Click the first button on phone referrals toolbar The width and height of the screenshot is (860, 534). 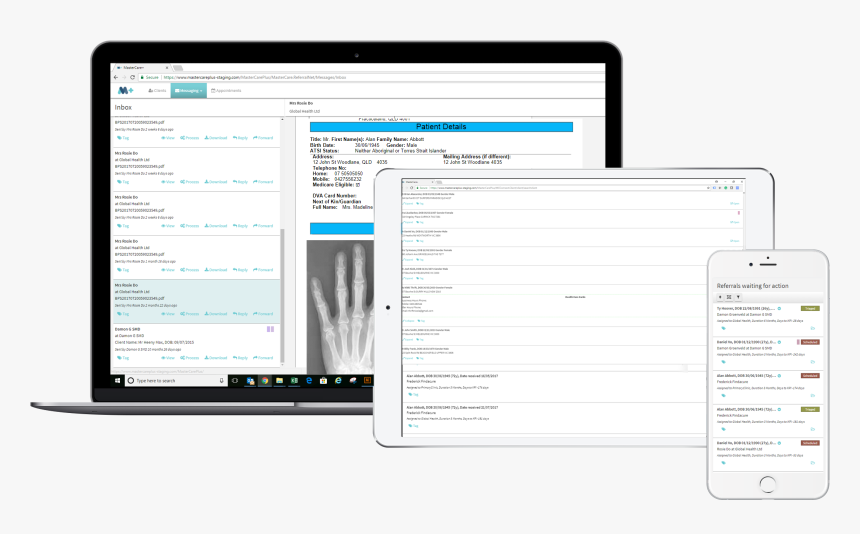(720, 297)
